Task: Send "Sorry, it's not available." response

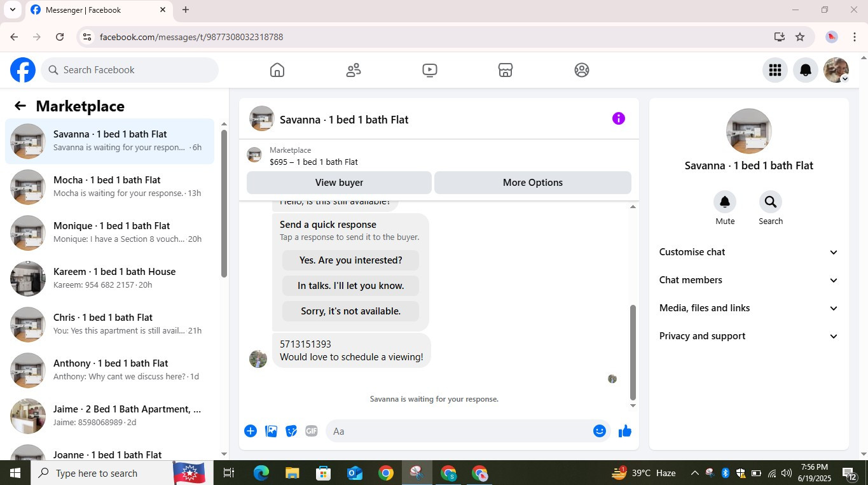Action: [x=350, y=311]
